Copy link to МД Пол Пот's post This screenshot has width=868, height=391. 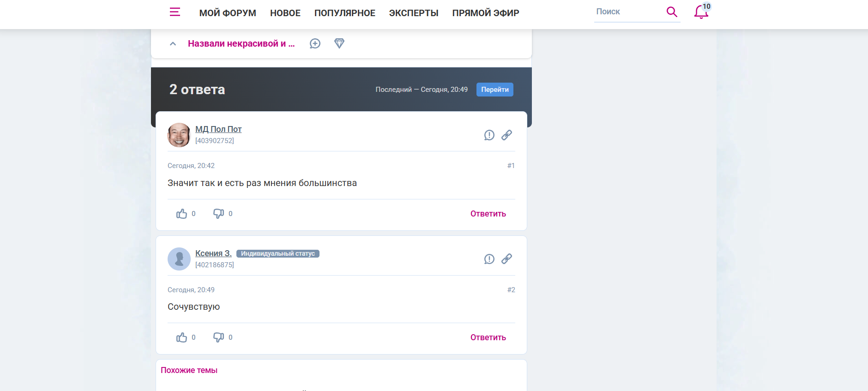point(507,135)
